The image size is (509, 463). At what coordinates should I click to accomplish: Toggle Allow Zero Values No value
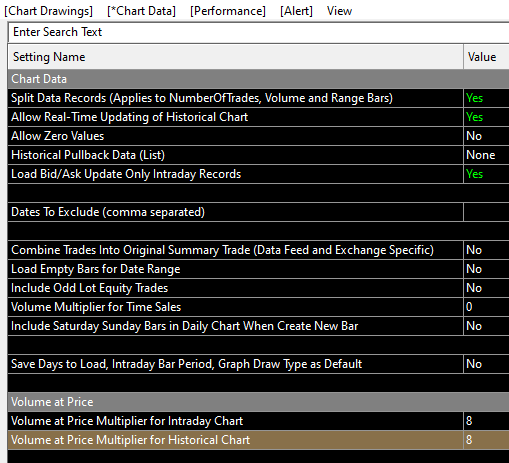(486, 136)
